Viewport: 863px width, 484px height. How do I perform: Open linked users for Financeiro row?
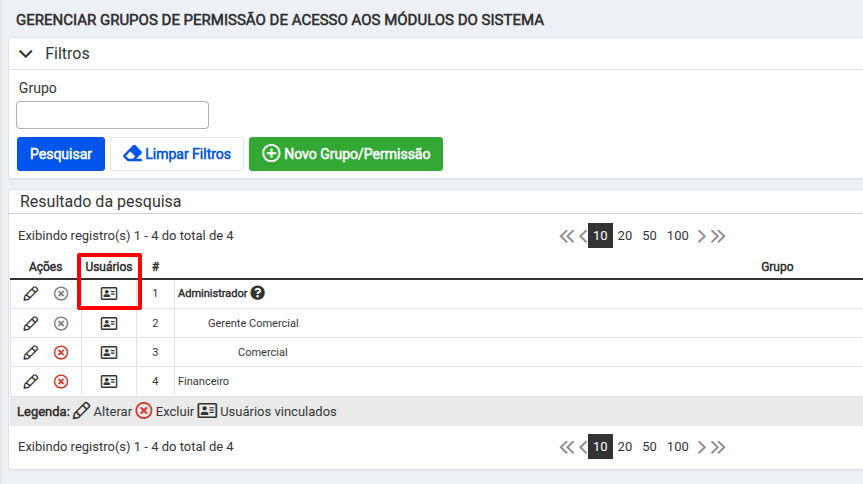(x=109, y=382)
